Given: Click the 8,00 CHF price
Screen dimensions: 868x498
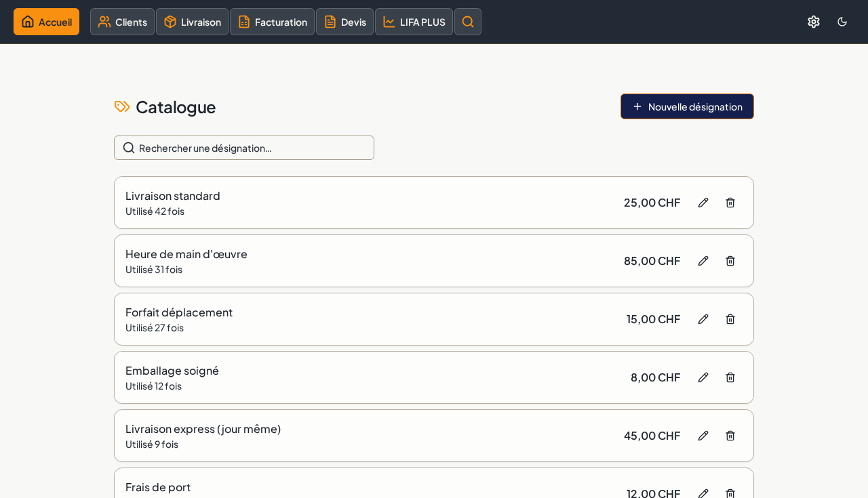Looking at the screenshot, I should tap(656, 377).
